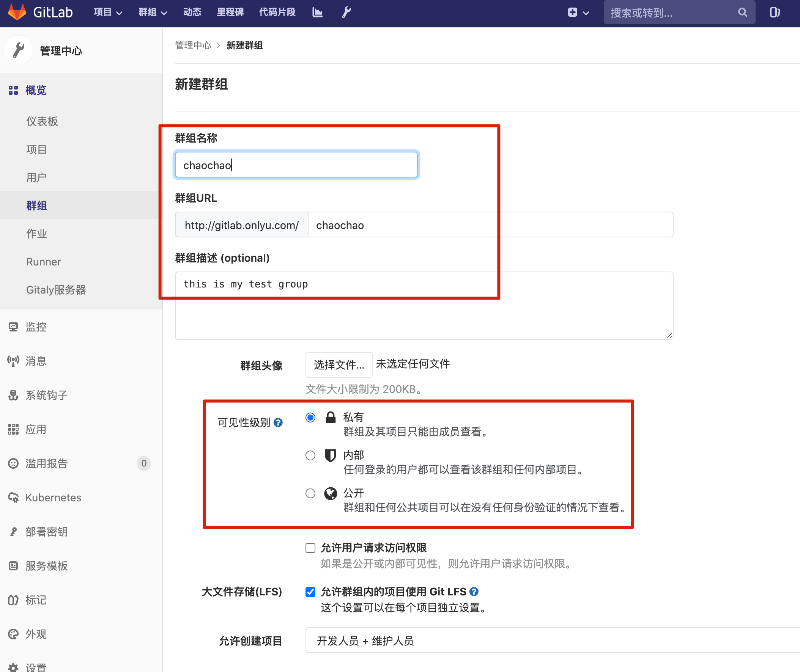Expand the 群组 dropdown in top navbar
800x672 pixels.
click(153, 13)
